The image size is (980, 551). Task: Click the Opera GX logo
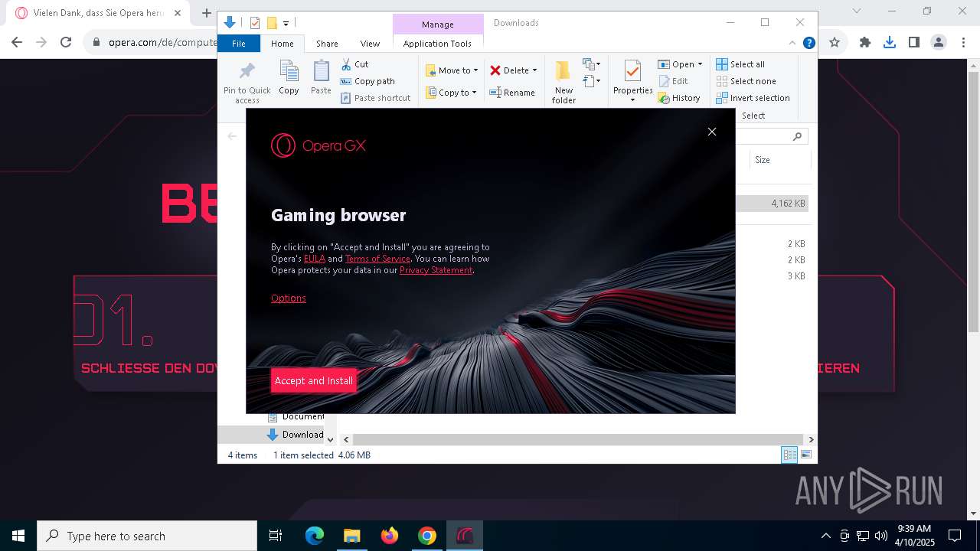pos(318,145)
